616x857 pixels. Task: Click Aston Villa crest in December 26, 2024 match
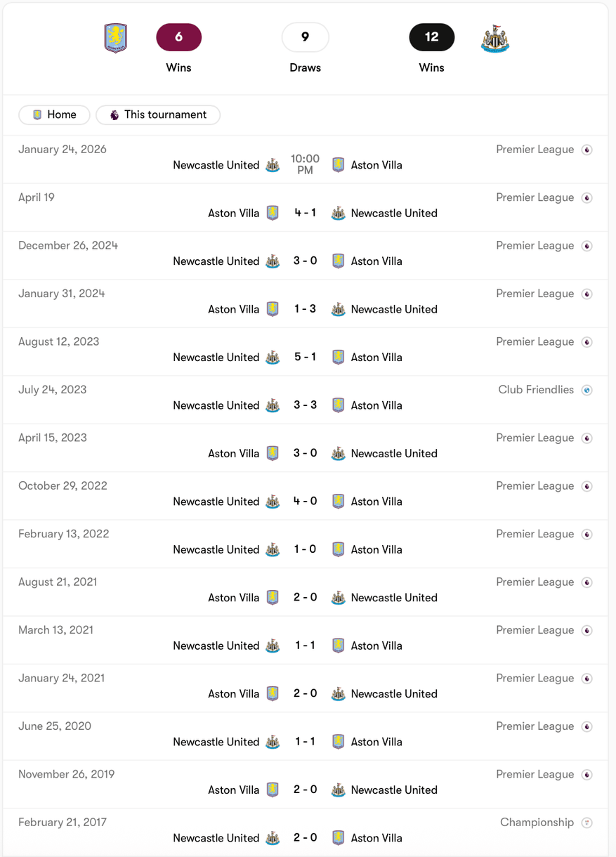coord(338,261)
